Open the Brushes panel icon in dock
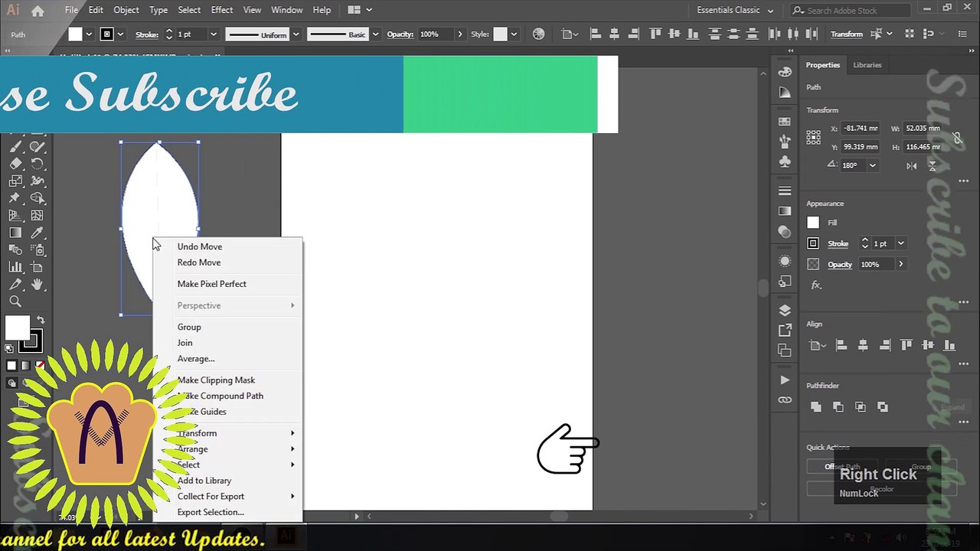This screenshot has height=551, width=980. [x=785, y=142]
